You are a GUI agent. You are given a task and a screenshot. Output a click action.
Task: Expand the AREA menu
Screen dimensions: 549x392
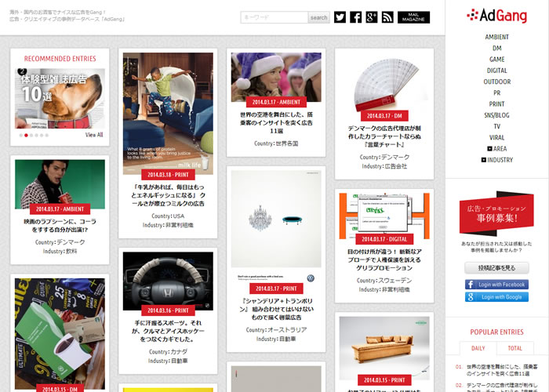tap(496, 149)
